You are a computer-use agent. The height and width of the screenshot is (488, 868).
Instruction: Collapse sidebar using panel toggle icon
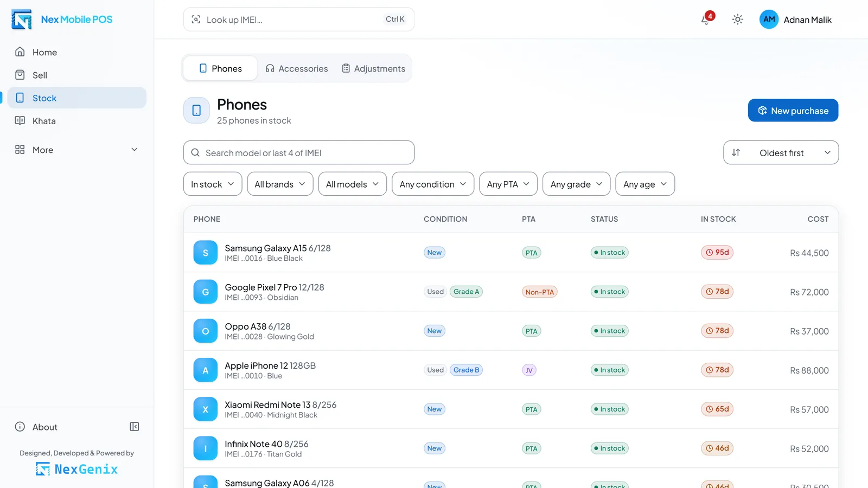click(x=135, y=427)
